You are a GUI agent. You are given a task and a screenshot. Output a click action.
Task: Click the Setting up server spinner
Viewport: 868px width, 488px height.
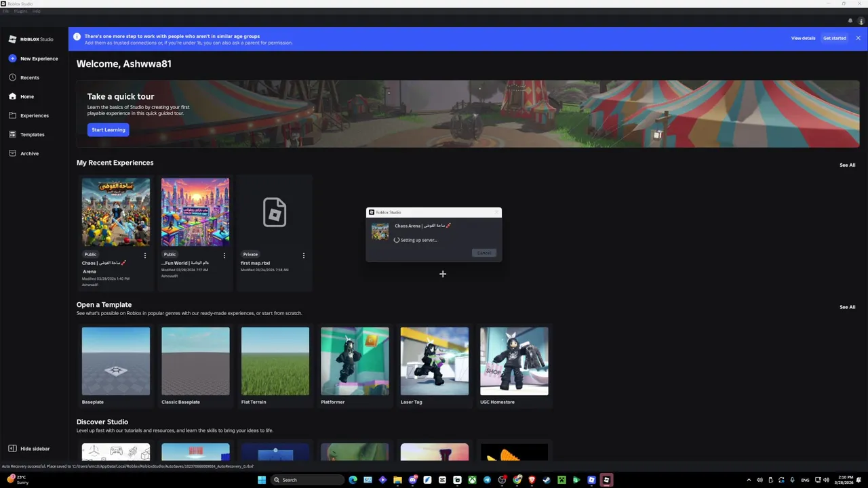[x=397, y=240]
